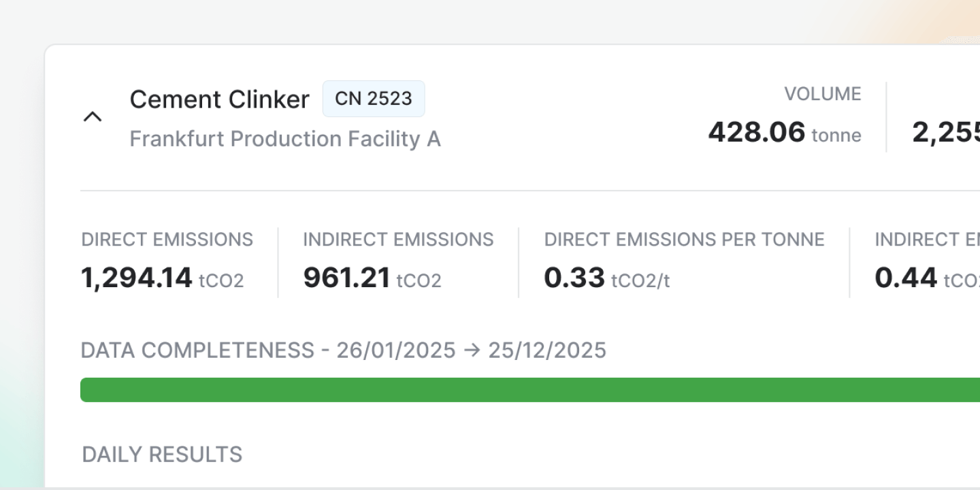Click the chevron arrow beside Cement Clinker

93,116
